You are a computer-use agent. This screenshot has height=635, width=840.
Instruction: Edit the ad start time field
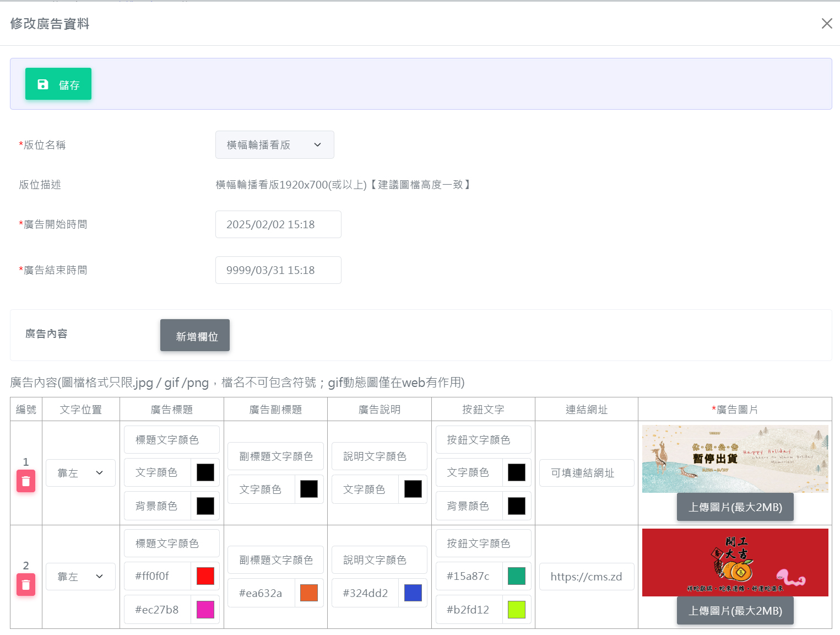tap(278, 224)
